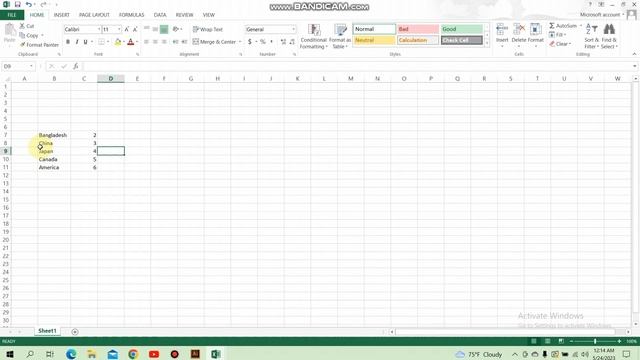Open the Font name Calibri dropdown
This screenshot has width=640, height=360.
[99, 29]
